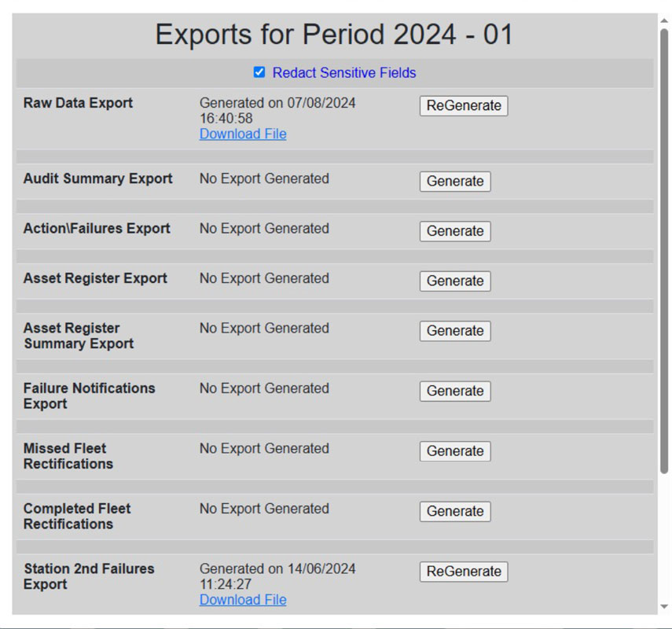The image size is (672, 629).
Task: Click the Raw Data generated timestamp text
Action: point(277,110)
